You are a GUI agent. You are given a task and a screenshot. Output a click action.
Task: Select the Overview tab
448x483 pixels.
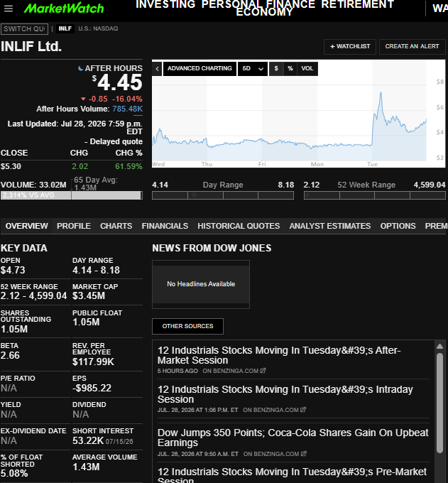[x=26, y=226]
